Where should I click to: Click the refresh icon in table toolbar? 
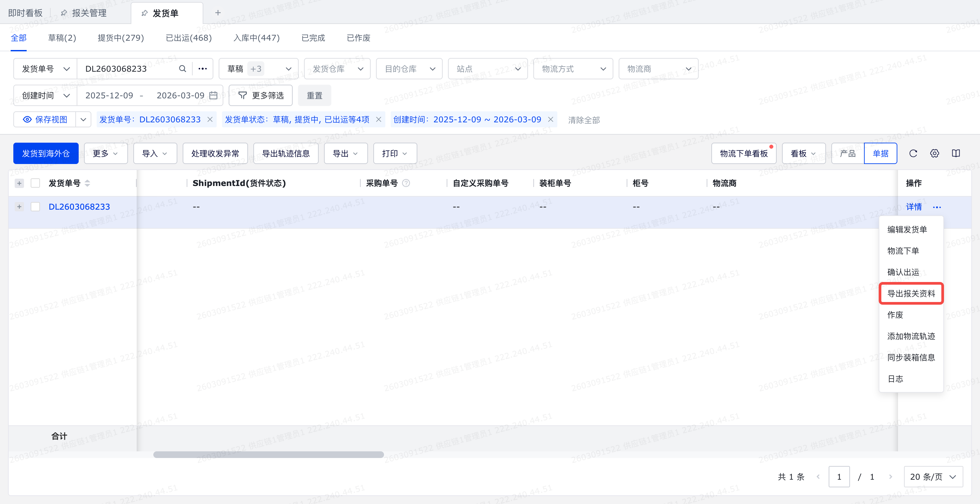913,153
